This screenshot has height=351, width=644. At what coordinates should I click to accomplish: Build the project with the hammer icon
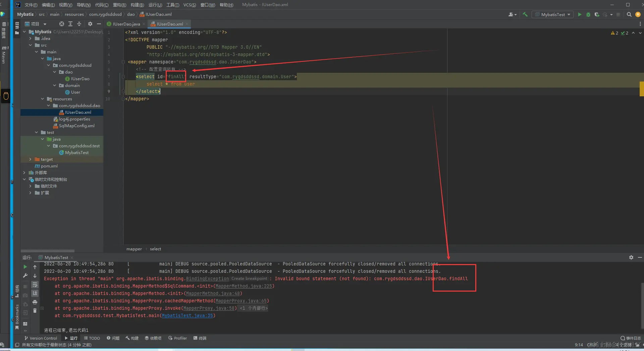point(525,14)
